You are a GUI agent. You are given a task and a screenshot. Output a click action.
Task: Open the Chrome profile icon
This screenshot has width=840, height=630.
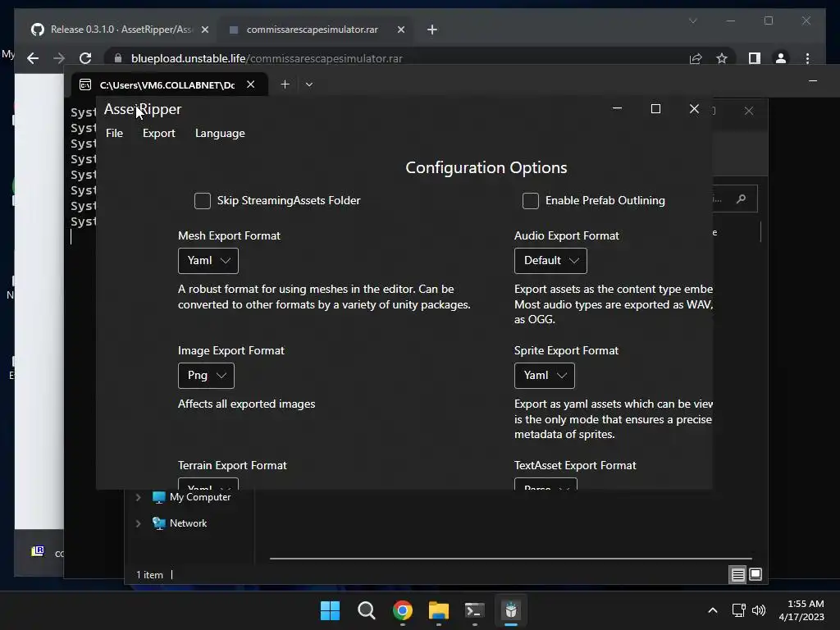[x=781, y=58]
